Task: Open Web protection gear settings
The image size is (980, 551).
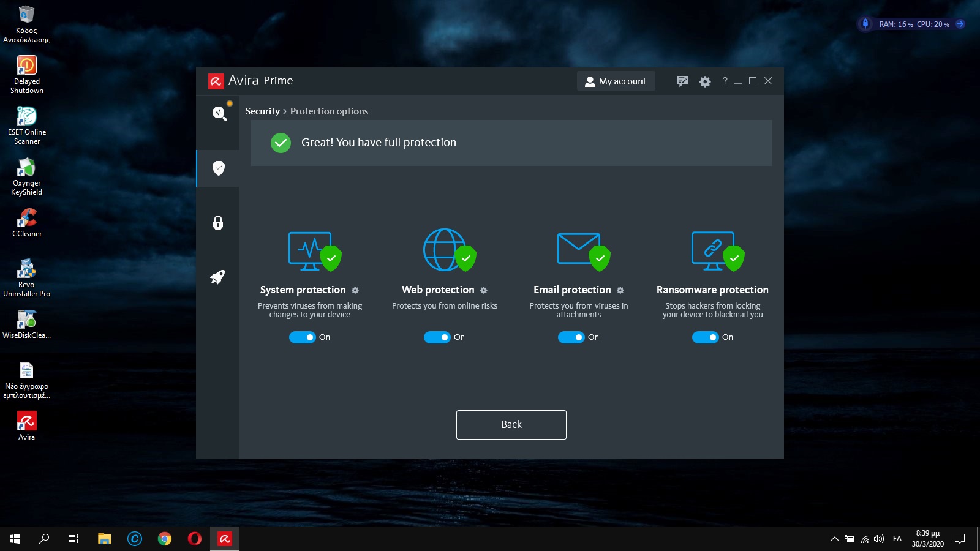Action: [484, 290]
